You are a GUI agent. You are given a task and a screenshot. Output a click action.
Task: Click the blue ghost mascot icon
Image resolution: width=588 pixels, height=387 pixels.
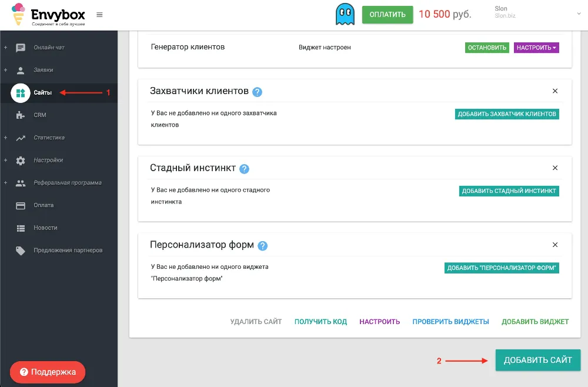(345, 14)
